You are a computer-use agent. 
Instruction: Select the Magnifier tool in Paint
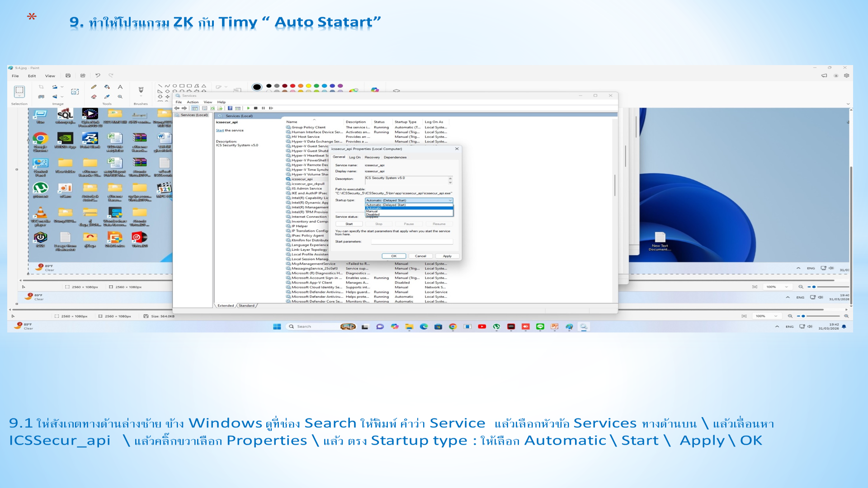120,97
